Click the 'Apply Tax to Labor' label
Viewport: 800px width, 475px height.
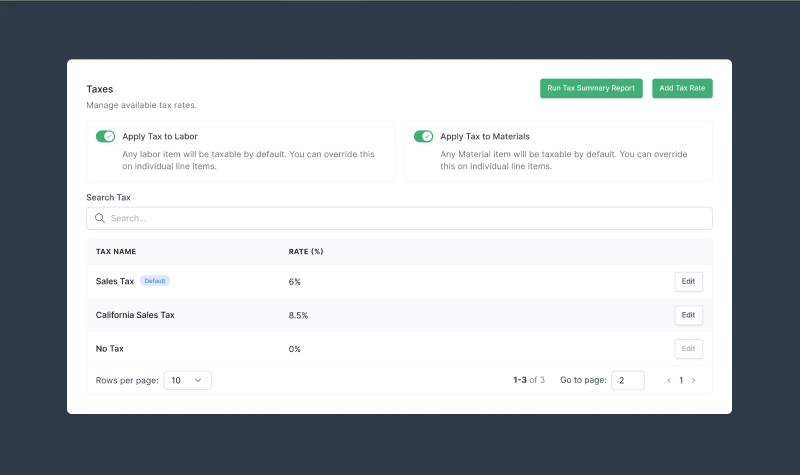[160, 136]
